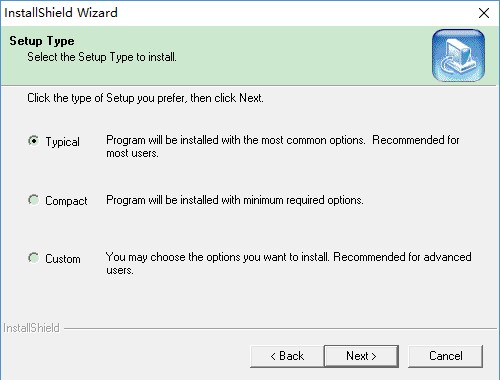Click the 'Typical' option label
Viewport: 500px width, 380px height.
point(63,142)
